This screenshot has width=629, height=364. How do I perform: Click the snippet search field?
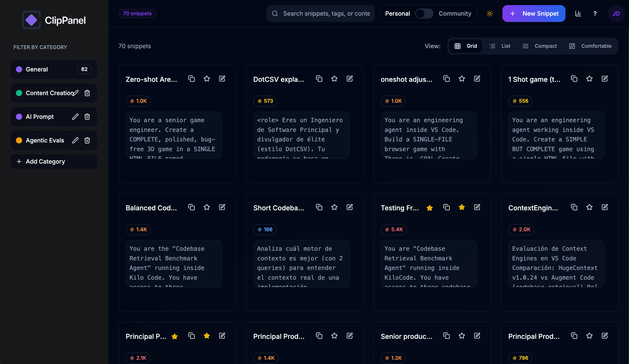pyautogui.click(x=320, y=14)
